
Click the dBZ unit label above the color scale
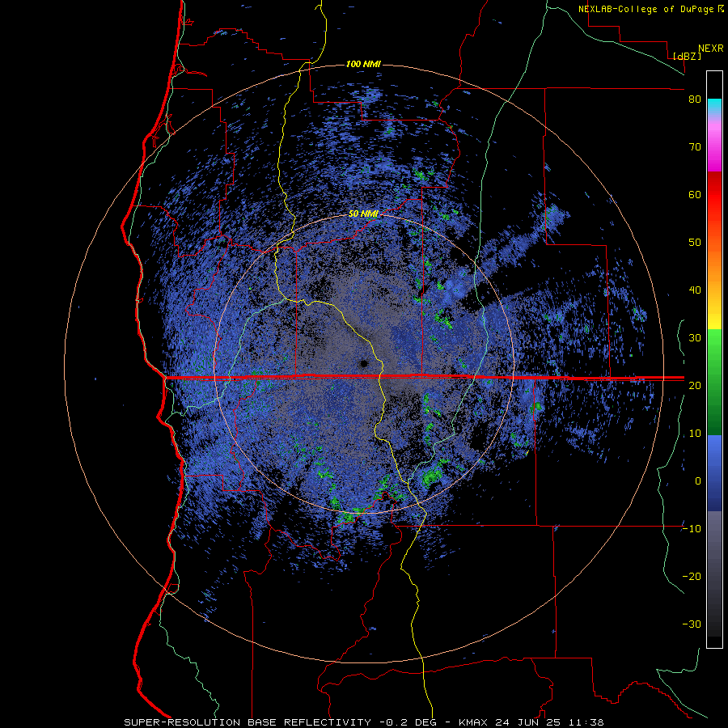coord(687,56)
